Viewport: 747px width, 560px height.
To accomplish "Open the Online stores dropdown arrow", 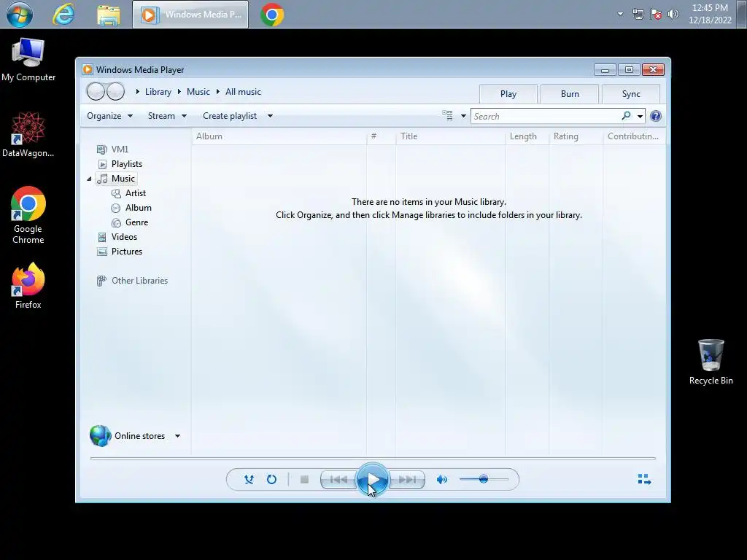I will 177,436.
